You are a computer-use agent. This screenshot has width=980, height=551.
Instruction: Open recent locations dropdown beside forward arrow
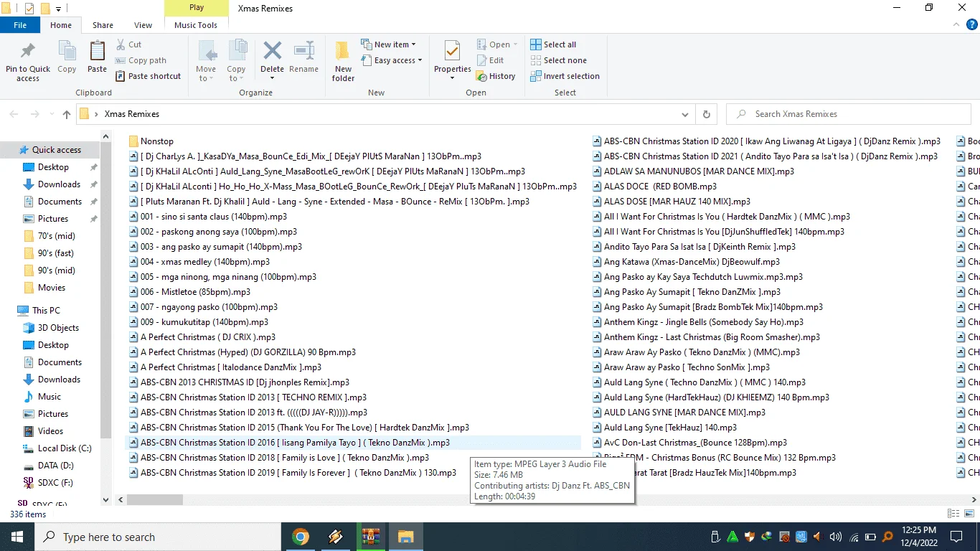(50, 114)
